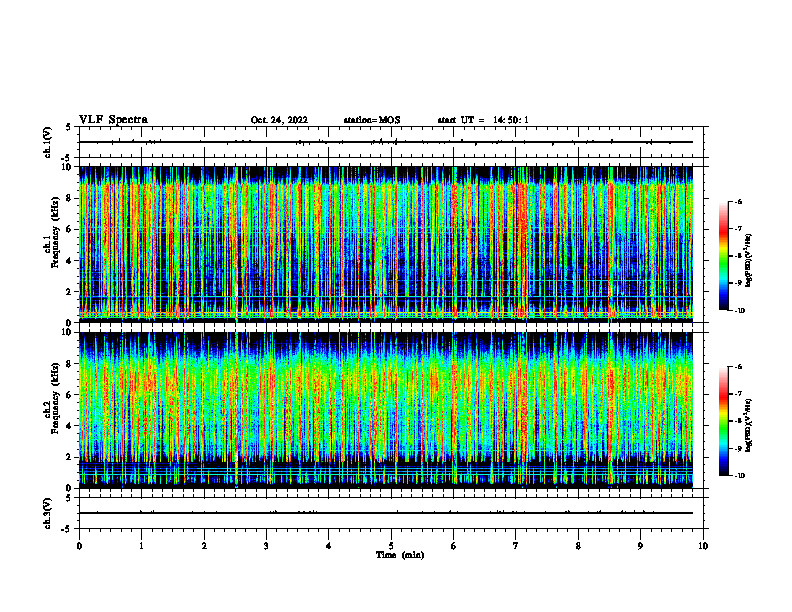The image size is (792, 612).
Task: Click time axis tick label "3"
Action: click(x=266, y=546)
